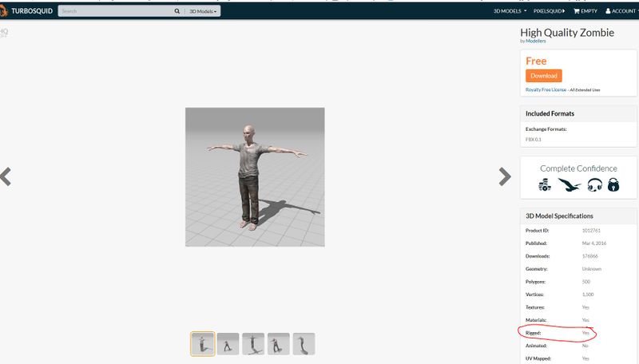Click the search magnifier icon
639x364 pixels.
[177, 11]
